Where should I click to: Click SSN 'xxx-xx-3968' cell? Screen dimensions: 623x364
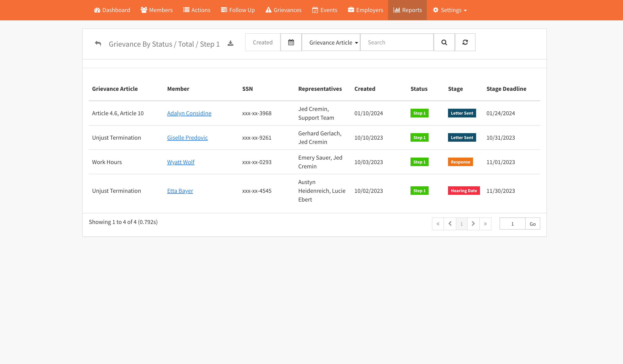(x=257, y=113)
